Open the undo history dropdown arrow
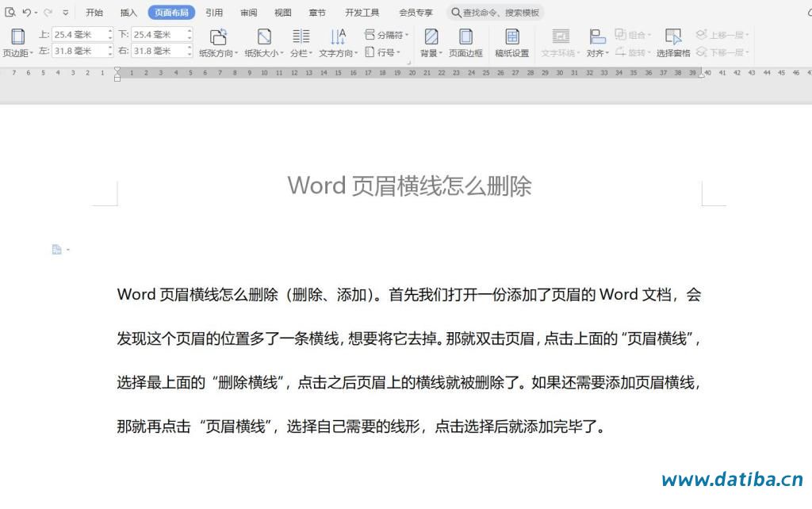The width and height of the screenshot is (812, 509). pyautogui.click(x=36, y=13)
